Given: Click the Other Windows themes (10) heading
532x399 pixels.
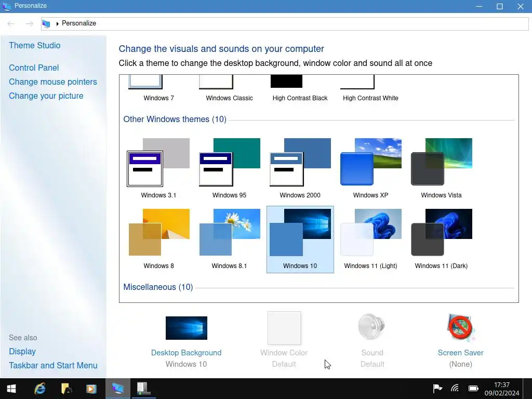Looking at the screenshot, I should pos(175,119).
